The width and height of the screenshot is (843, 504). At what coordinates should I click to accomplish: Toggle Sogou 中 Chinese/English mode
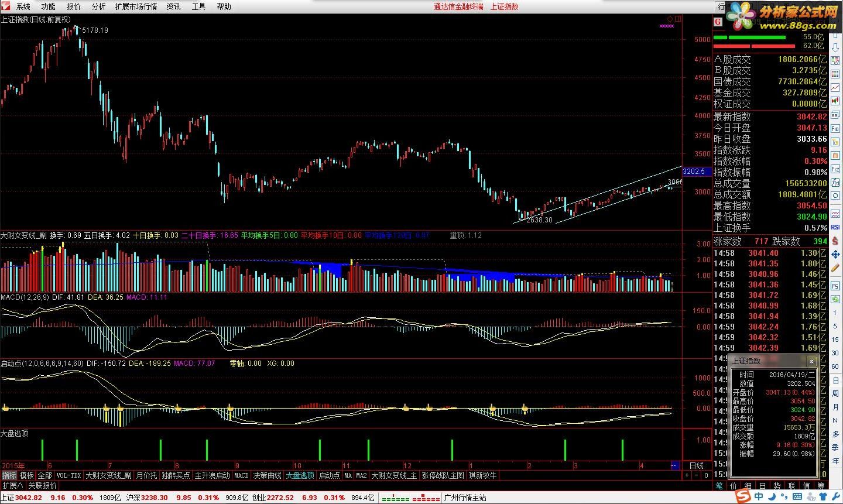[x=759, y=496]
